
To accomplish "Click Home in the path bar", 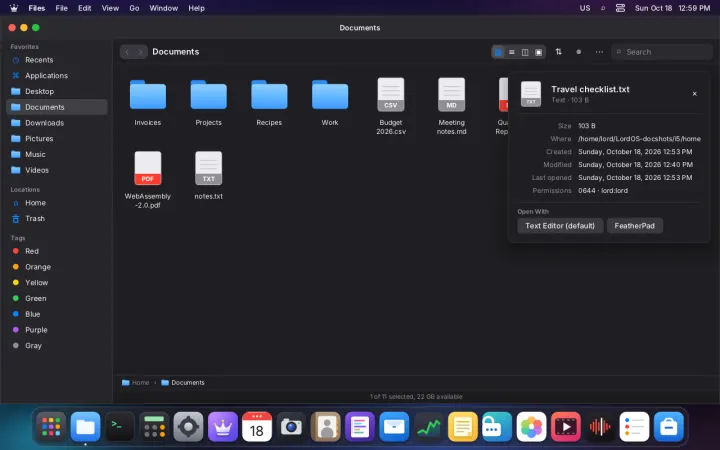I will [135, 382].
